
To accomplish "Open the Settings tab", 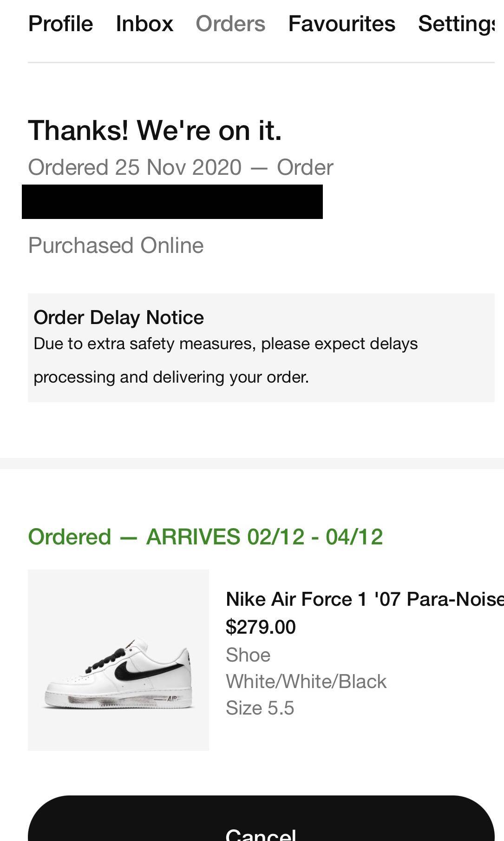I will [460, 24].
